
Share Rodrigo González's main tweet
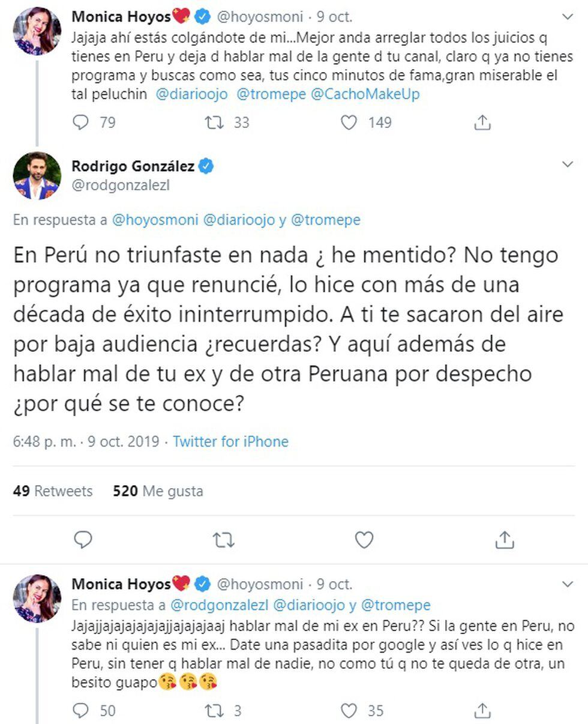[505, 540]
